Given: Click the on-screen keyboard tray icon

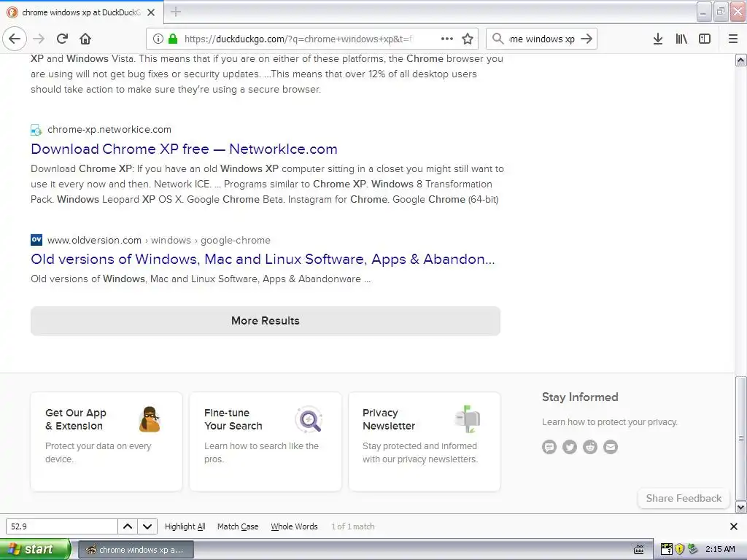Looking at the screenshot, I should pyautogui.click(x=639, y=550).
